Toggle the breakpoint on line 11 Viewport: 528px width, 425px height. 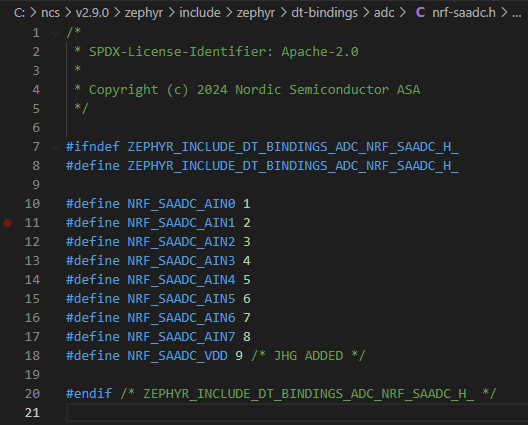pyautogui.click(x=7, y=223)
